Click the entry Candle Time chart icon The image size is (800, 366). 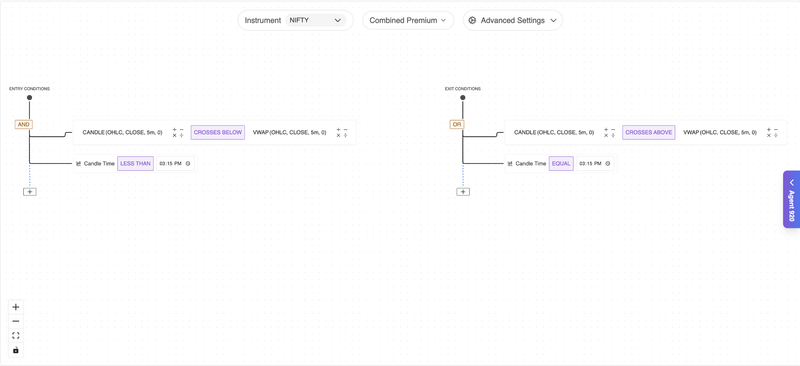[x=79, y=163]
